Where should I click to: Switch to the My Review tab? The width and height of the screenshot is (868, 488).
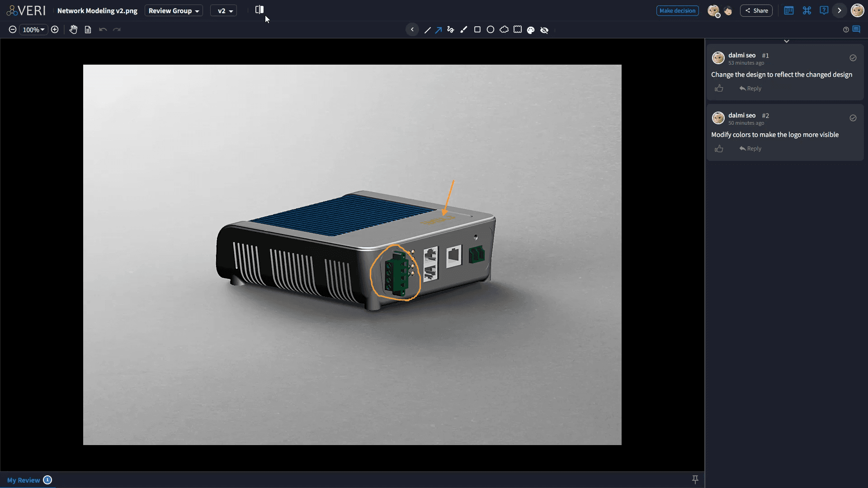click(x=24, y=480)
